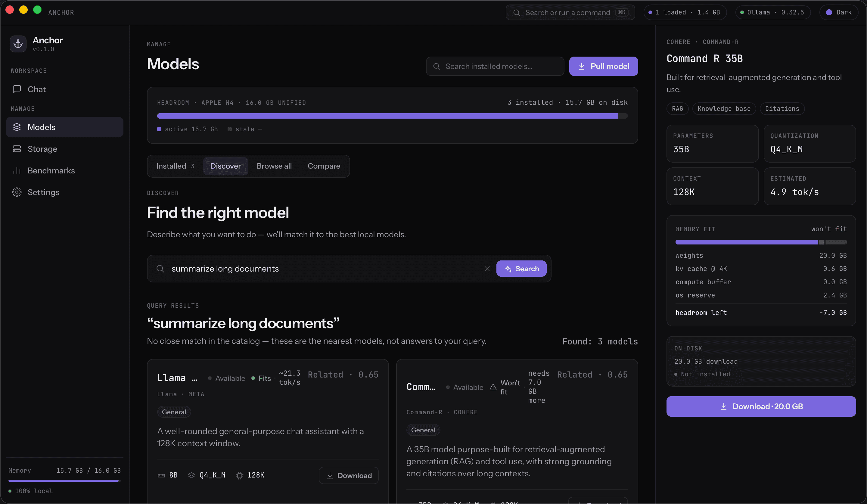
Task: Click the General tag on Llama card
Action: point(174,412)
